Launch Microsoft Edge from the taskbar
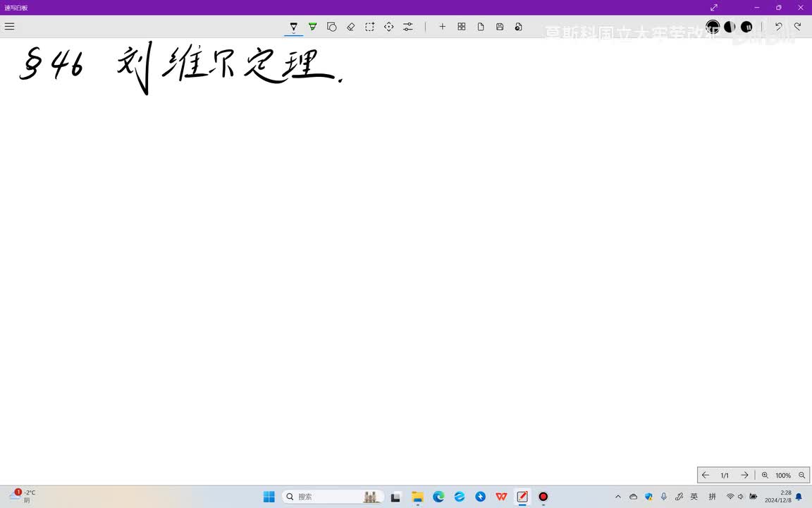The height and width of the screenshot is (508, 812). coord(438,497)
